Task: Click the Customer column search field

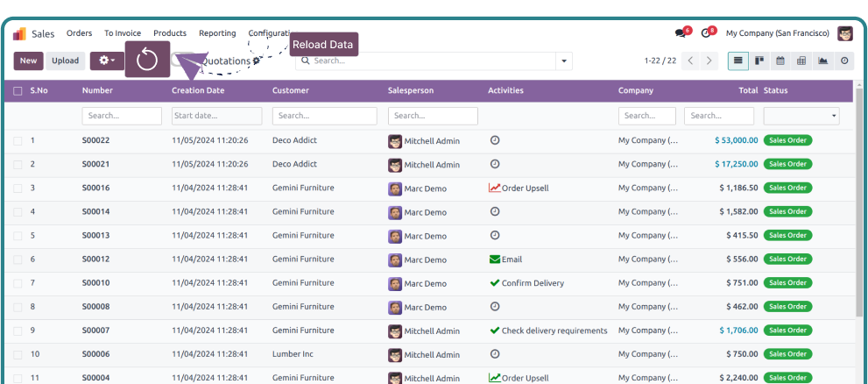Action: (x=324, y=116)
